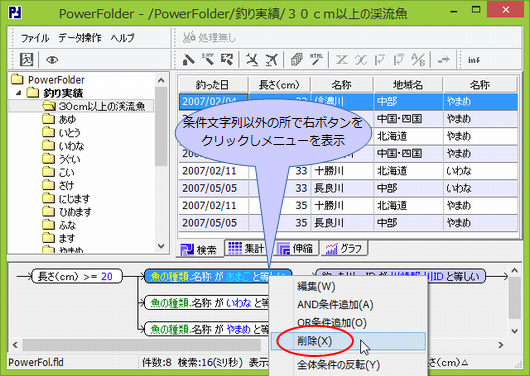Click the 魚の種類.名称 が やまめ condition box
530x376 pixels.
pyautogui.click(x=207, y=329)
